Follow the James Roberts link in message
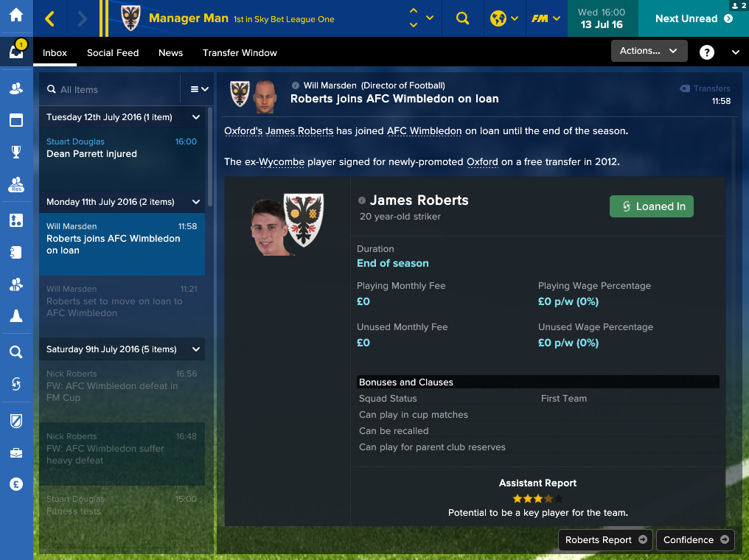Viewport: 749px width, 560px height. (299, 131)
